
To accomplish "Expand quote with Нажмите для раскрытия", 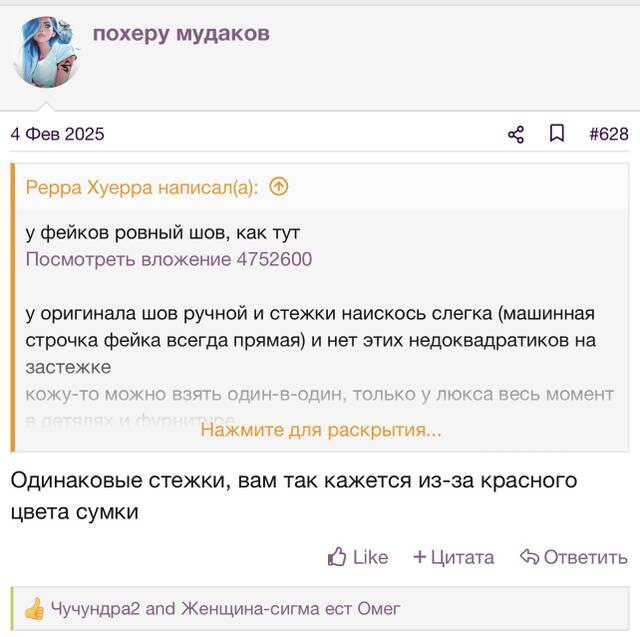I will 321,430.
